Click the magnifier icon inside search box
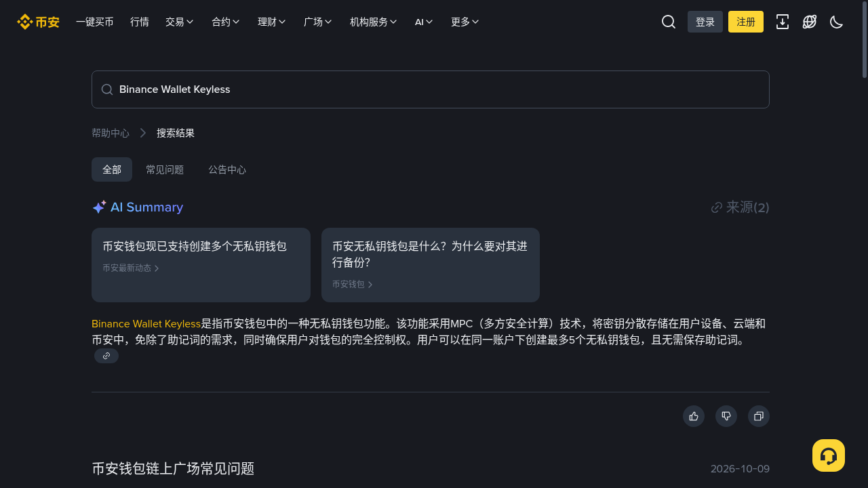 pos(107,89)
